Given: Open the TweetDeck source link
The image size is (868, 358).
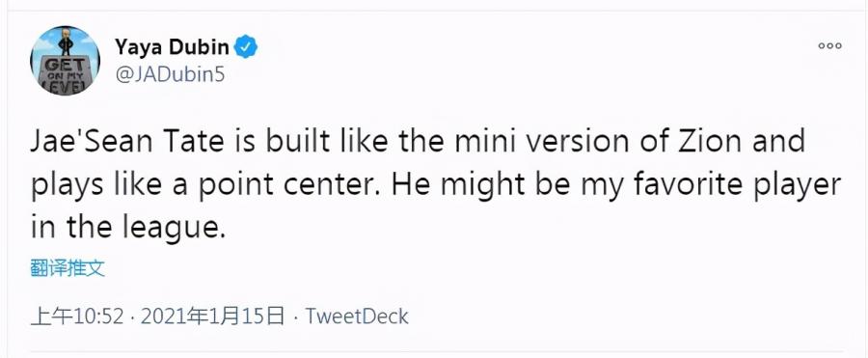Looking at the screenshot, I should (357, 317).
